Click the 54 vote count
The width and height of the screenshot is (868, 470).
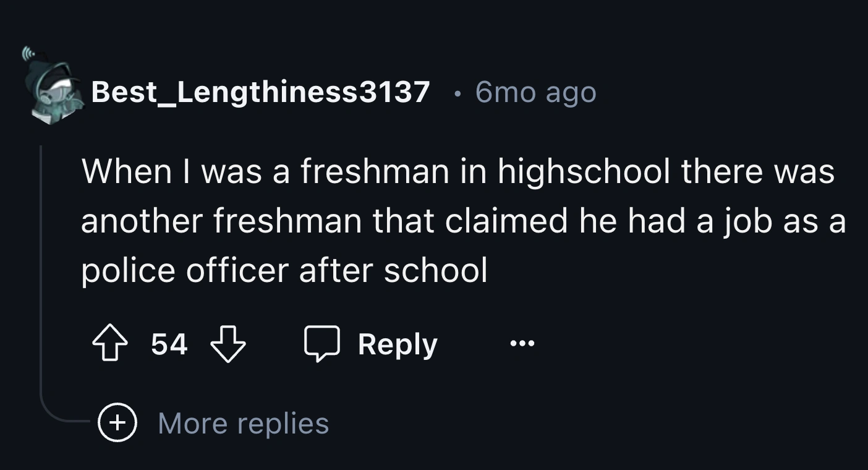click(169, 344)
